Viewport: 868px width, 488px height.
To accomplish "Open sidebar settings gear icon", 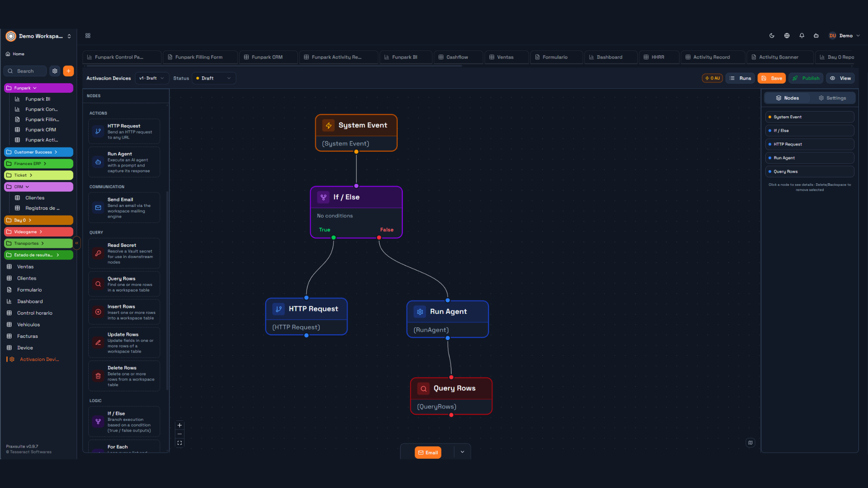I will pyautogui.click(x=55, y=71).
